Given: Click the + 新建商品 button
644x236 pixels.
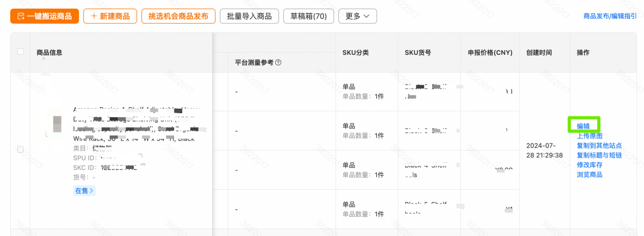Looking at the screenshot, I should (110, 16).
